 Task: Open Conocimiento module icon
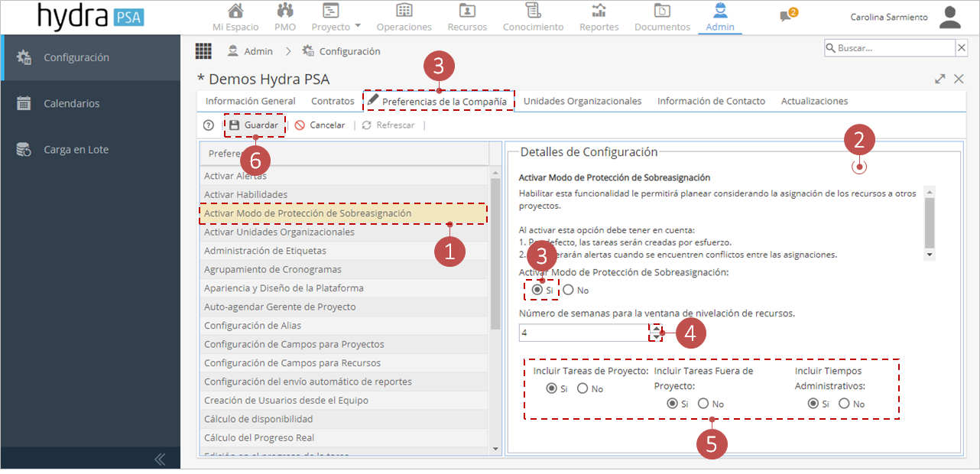point(533,11)
